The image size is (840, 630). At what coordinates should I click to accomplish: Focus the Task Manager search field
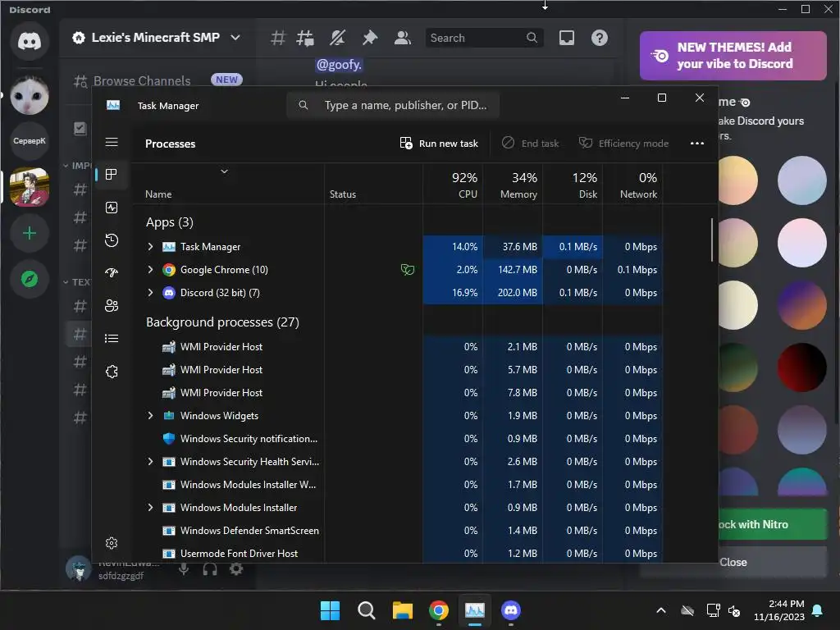coord(393,105)
